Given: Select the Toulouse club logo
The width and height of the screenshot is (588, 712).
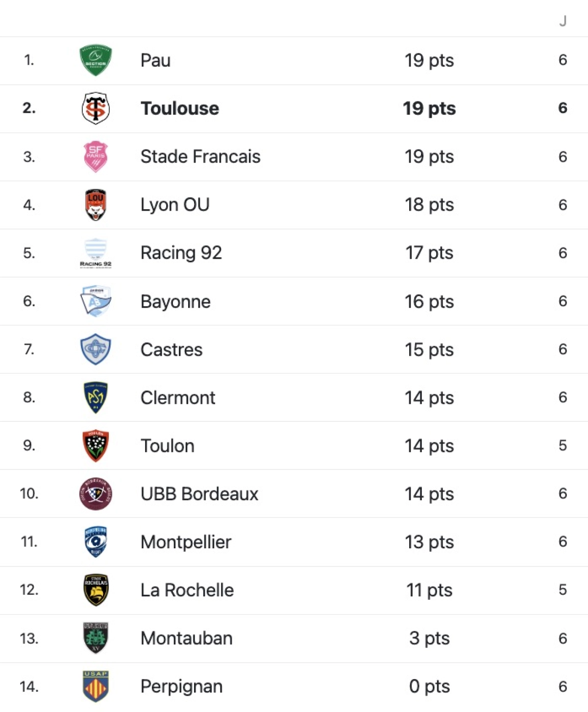Looking at the screenshot, I should [x=96, y=108].
